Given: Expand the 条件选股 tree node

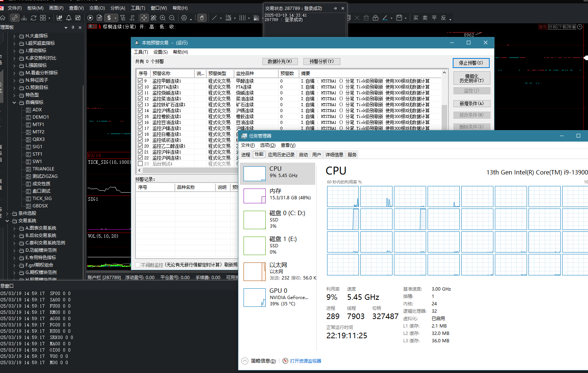Looking at the screenshot, I should click(x=7, y=213).
